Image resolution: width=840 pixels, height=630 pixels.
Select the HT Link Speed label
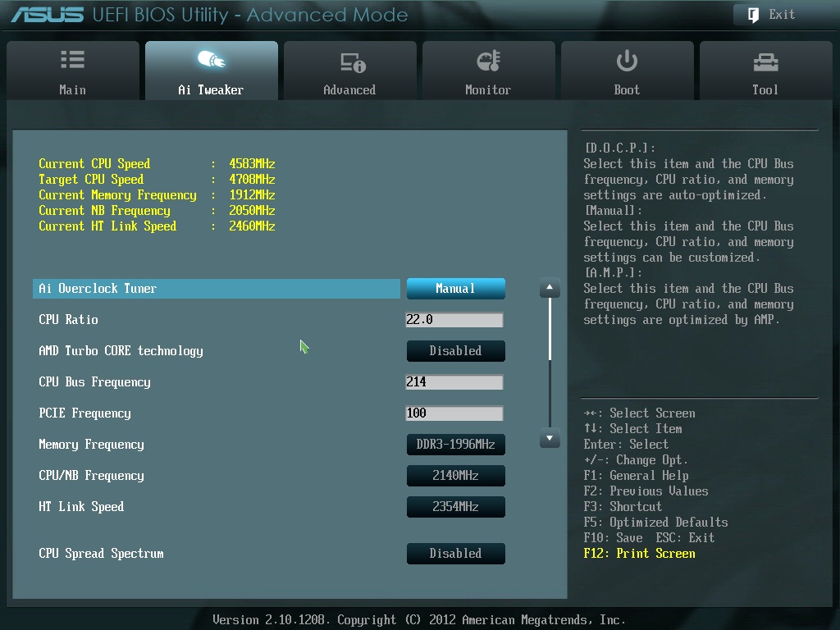[81, 506]
